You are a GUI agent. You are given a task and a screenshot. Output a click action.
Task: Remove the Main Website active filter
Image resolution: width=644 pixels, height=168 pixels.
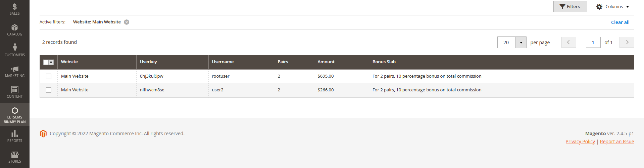tap(127, 22)
